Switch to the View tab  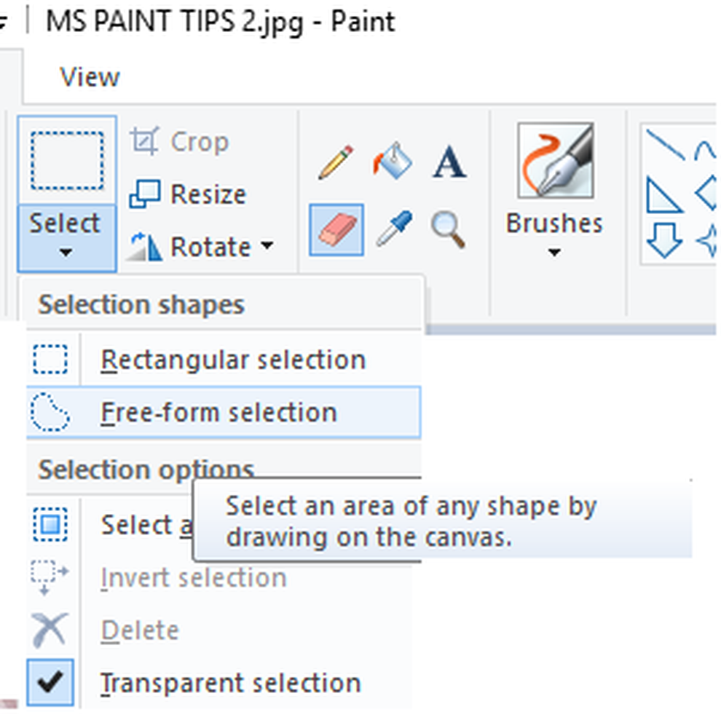(90, 77)
